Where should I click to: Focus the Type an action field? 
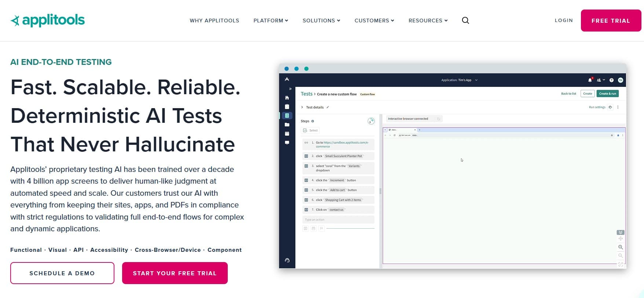[x=338, y=220]
